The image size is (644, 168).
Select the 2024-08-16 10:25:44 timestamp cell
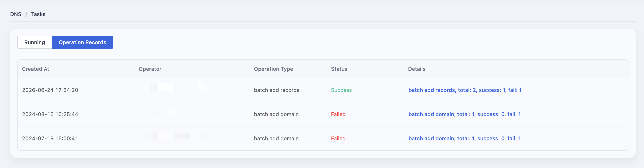click(x=50, y=114)
